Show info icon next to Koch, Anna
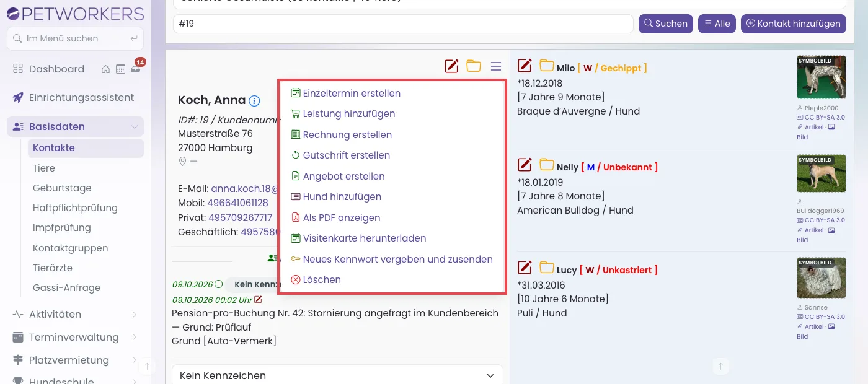Screen dimensions: 868x384 point(254,100)
